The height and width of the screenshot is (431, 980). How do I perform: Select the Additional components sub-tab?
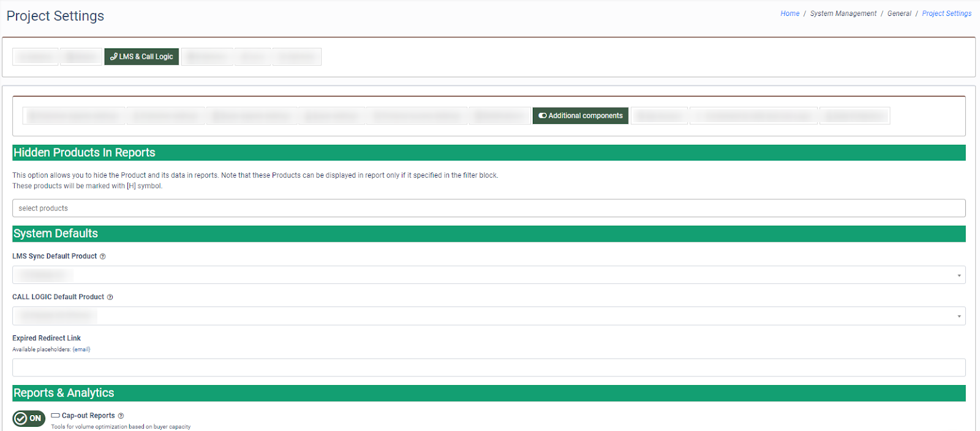(x=580, y=116)
